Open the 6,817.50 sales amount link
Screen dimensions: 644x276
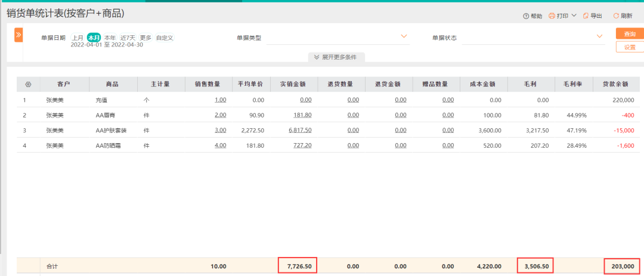pos(300,130)
